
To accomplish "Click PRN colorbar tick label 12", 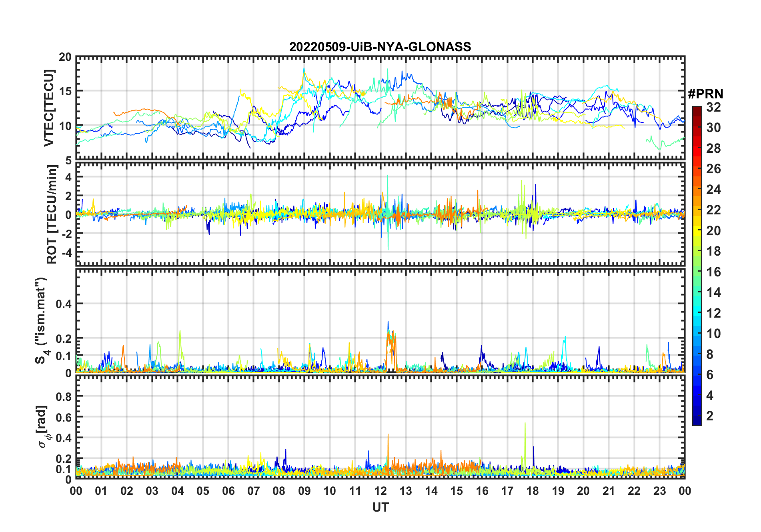I will pos(713,313).
